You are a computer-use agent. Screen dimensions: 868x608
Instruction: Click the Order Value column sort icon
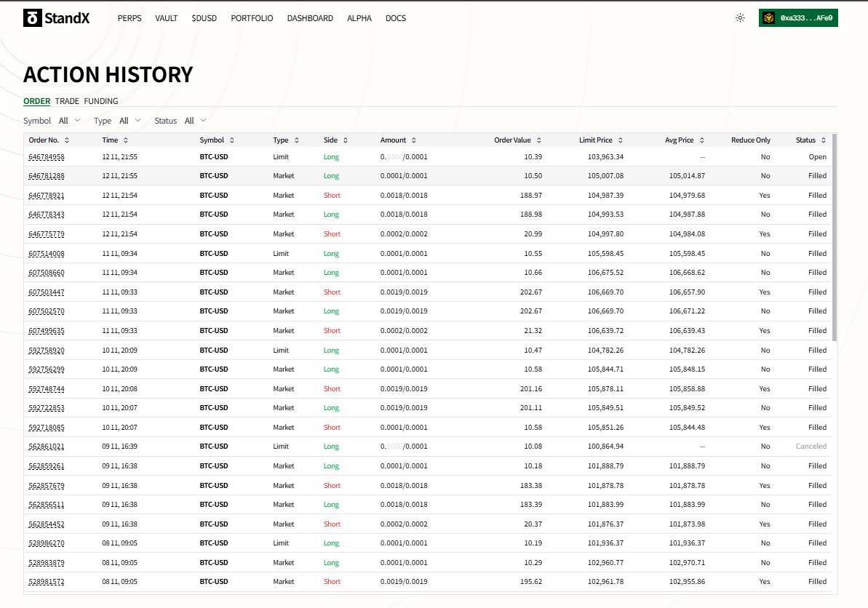[x=539, y=140]
